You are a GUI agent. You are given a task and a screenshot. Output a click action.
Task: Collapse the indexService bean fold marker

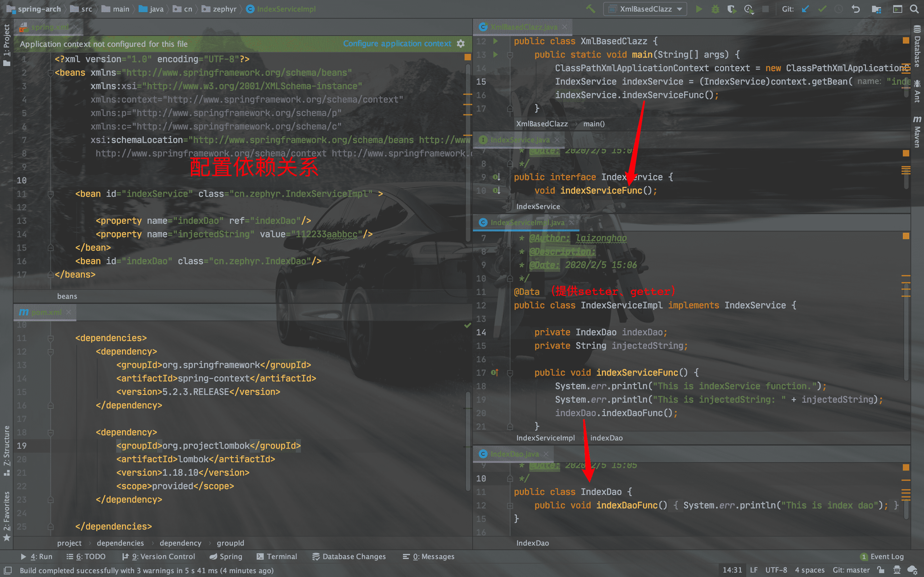point(50,194)
